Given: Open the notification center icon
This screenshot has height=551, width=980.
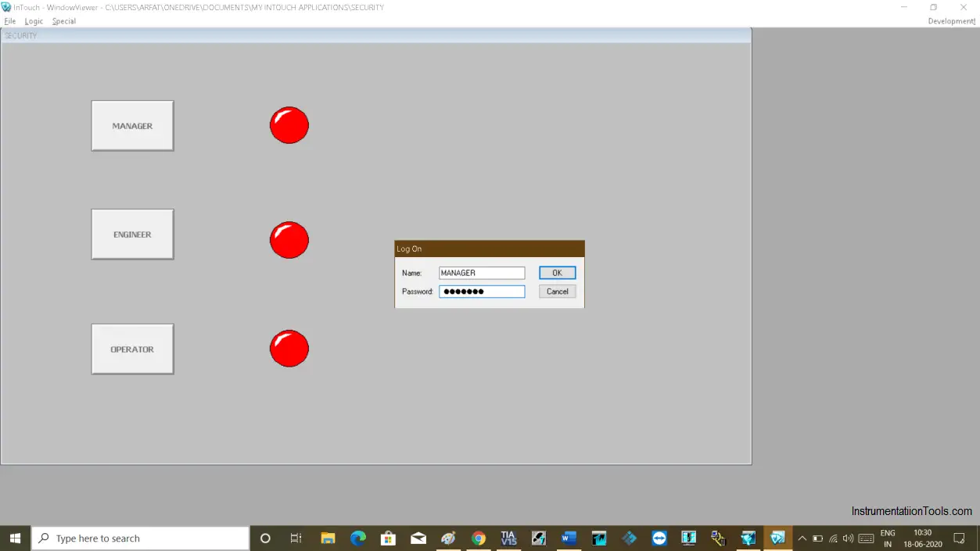Looking at the screenshot, I should coord(960,538).
